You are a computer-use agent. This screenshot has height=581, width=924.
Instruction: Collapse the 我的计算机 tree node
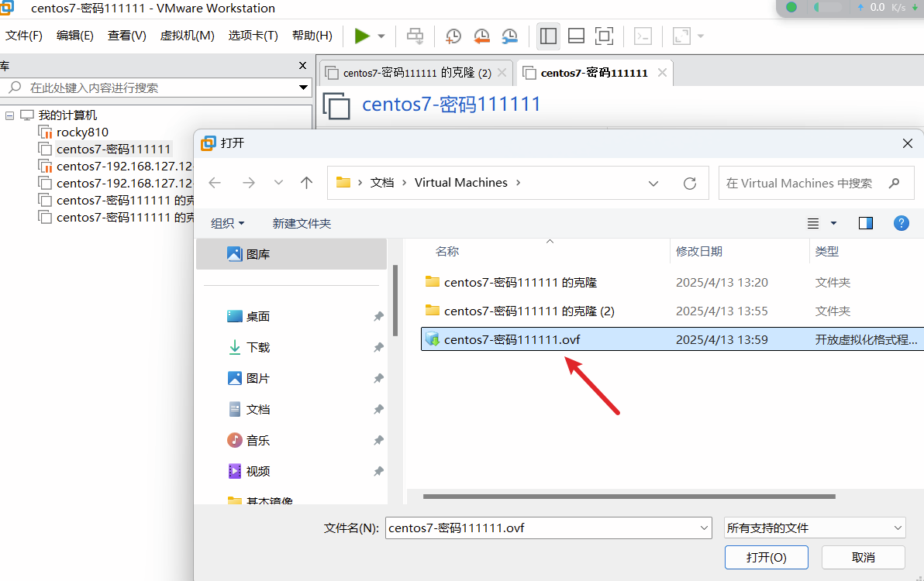9,115
